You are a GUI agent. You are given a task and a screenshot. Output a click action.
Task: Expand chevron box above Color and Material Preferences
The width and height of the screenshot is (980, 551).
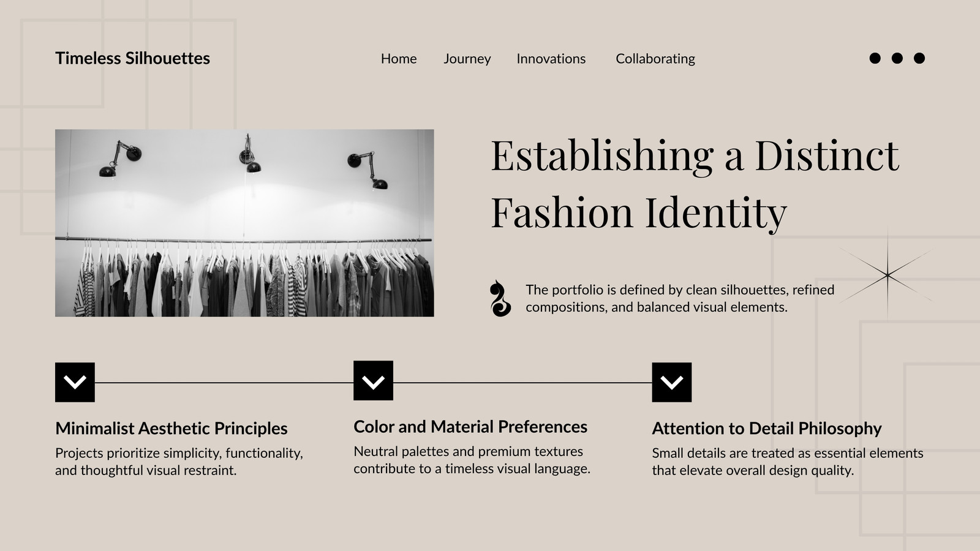click(x=373, y=381)
